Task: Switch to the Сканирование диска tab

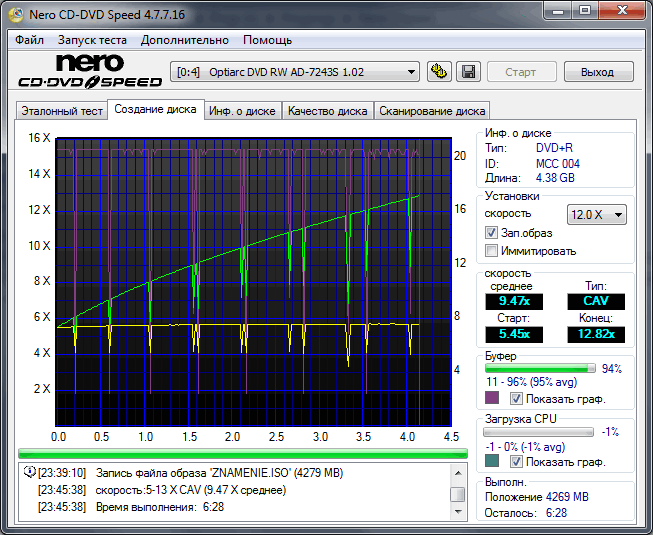Action: pos(432,111)
